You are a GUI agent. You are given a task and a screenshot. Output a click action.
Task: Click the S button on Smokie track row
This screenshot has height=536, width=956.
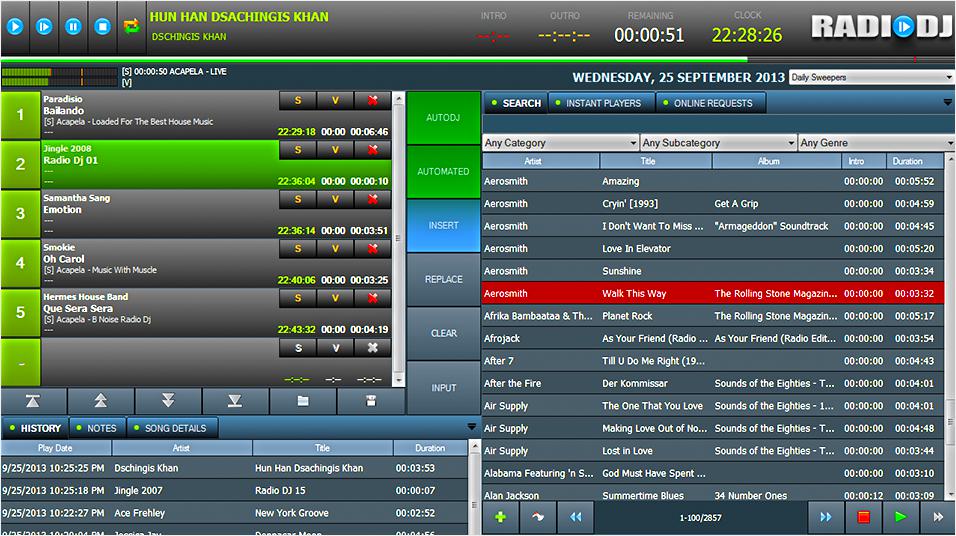298,248
